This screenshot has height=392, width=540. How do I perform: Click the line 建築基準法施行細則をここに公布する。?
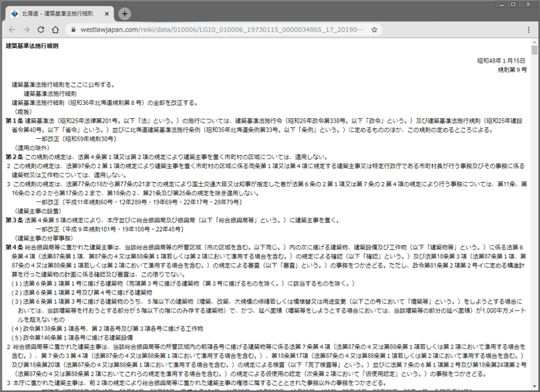[x=63, y=85]
